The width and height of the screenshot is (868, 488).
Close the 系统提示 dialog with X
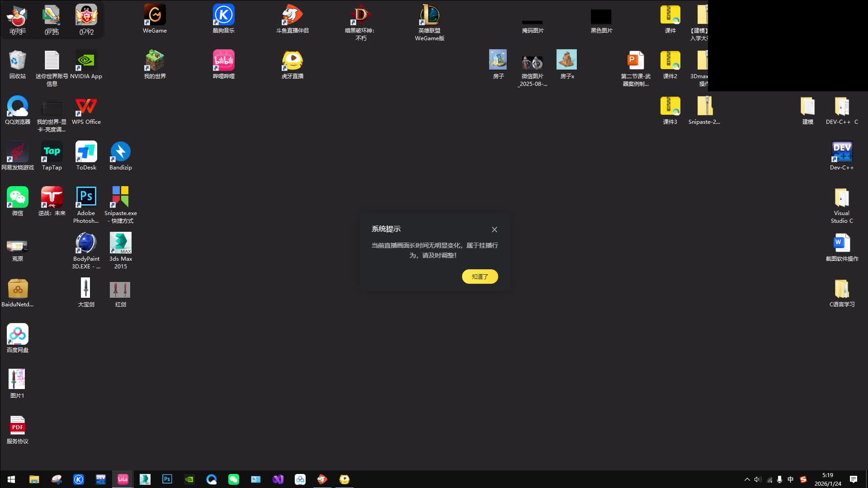pyautogui.click(x=495, y=230)
